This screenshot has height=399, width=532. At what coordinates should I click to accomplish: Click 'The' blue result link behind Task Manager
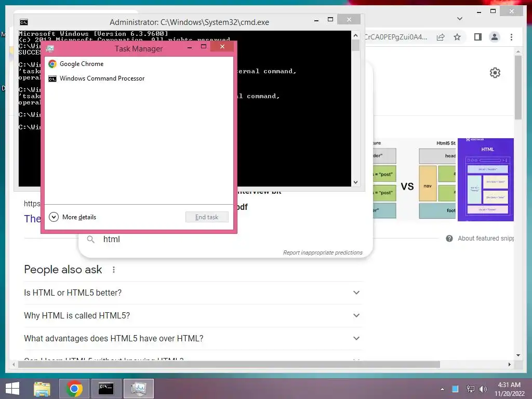click(32, 219)
